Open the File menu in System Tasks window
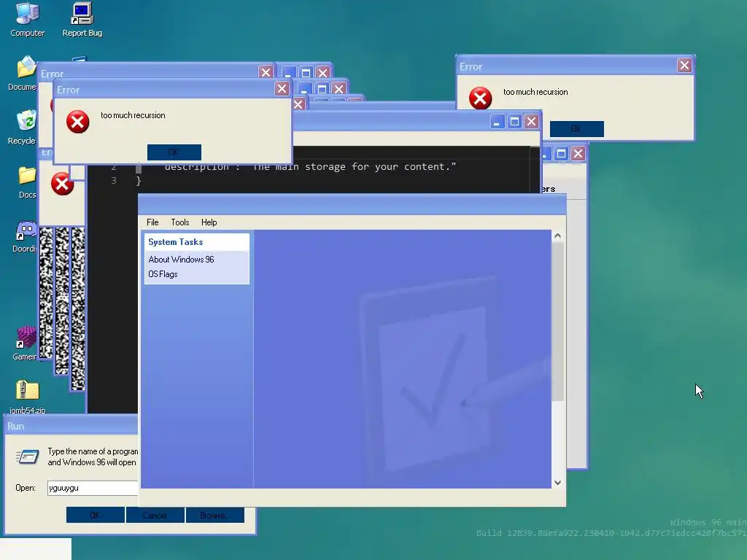The height and width of the screenshot is (560, 747). [152, 222]
